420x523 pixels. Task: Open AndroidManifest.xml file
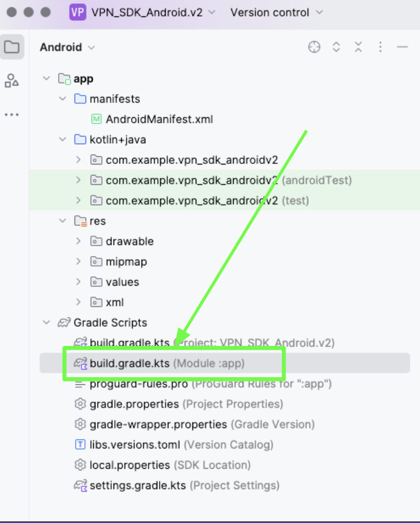(159, 119)
